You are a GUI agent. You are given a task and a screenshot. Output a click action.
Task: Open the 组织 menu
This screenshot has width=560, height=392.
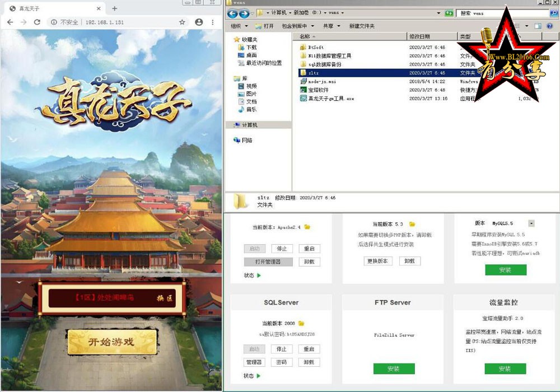[239, 26]
